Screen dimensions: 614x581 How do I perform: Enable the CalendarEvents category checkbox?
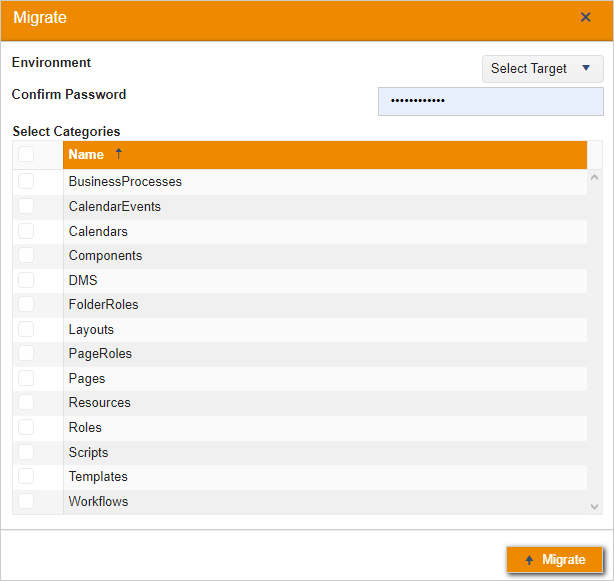26,206
